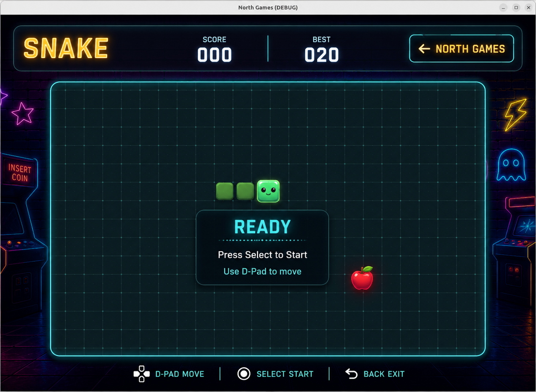Click the Back arrow icon
The image size is (536, 392).
(x=351, y=374)
